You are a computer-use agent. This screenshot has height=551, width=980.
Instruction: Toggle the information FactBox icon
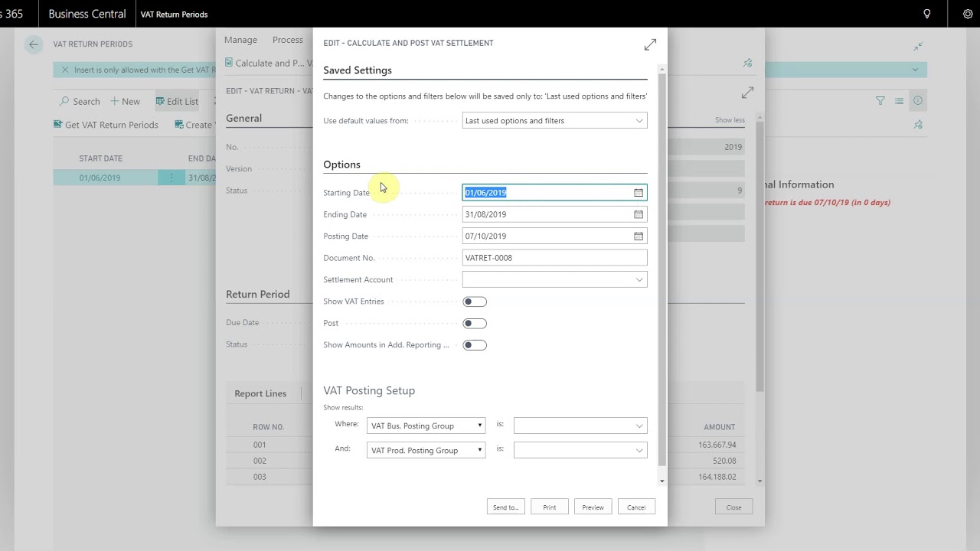coord(918,100)
